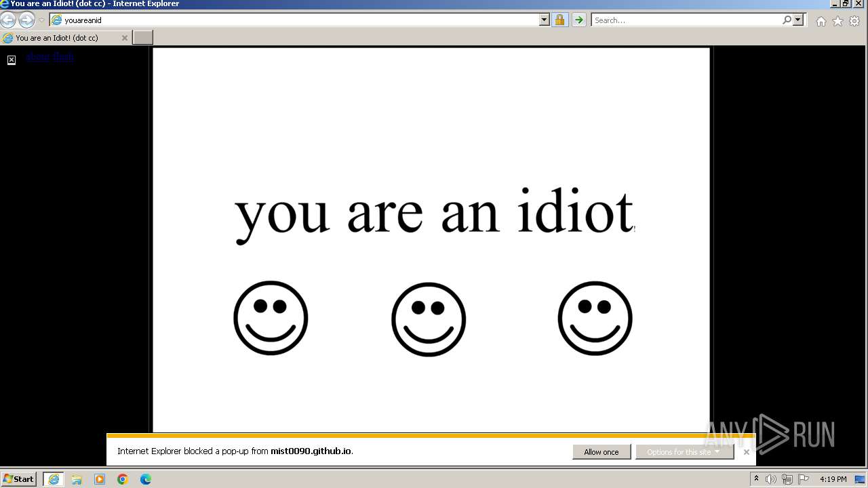
Task: Click the IE logo in the title bar
Action: 5,4
